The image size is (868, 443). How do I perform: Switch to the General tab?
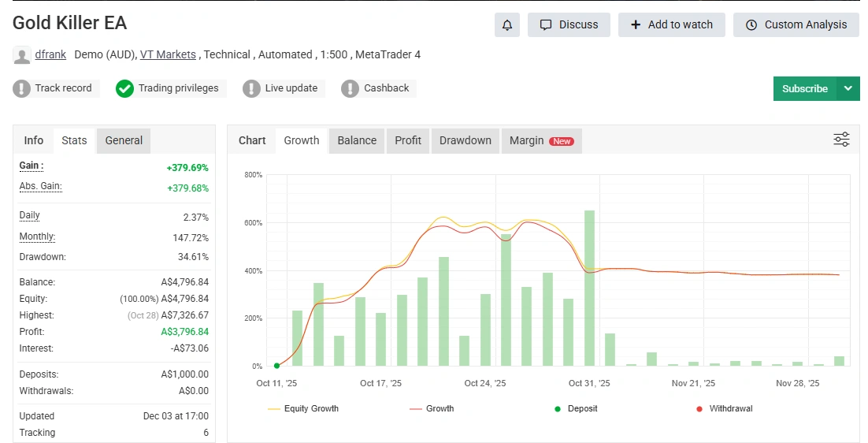(124, 140)
